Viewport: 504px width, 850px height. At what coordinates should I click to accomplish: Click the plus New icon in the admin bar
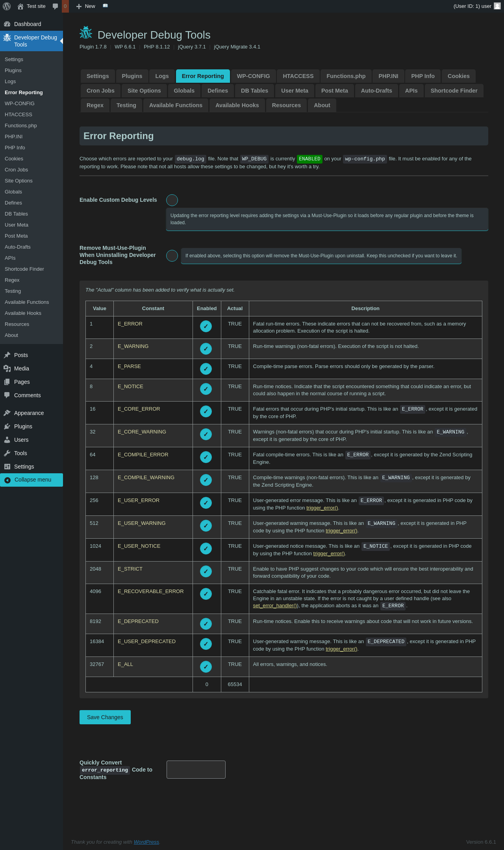pyautogui.click(x=79, y=6)
